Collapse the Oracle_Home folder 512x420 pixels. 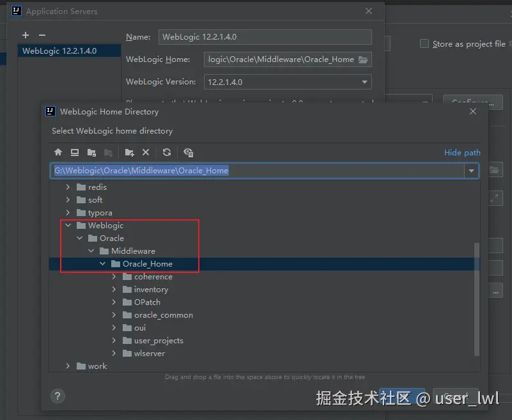tap(102, 263)
